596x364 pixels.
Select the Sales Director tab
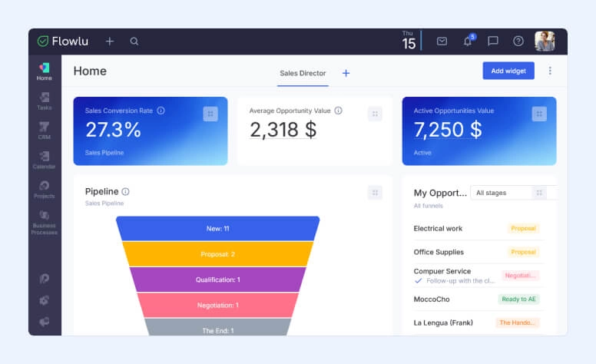point(303,73)
